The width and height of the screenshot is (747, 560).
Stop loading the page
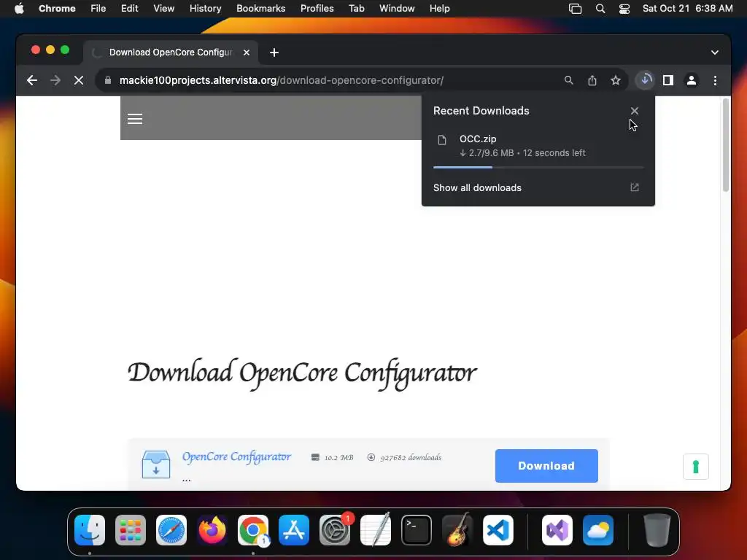79,80
